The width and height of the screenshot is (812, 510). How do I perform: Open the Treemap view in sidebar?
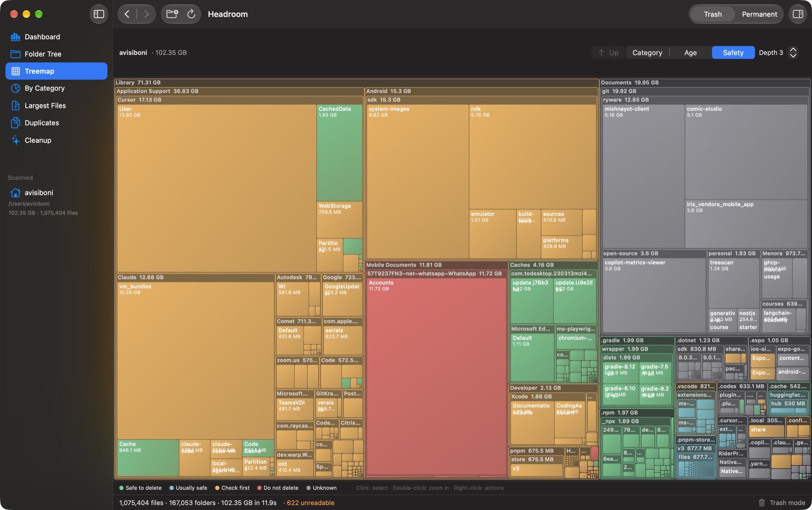pos(56,71)
